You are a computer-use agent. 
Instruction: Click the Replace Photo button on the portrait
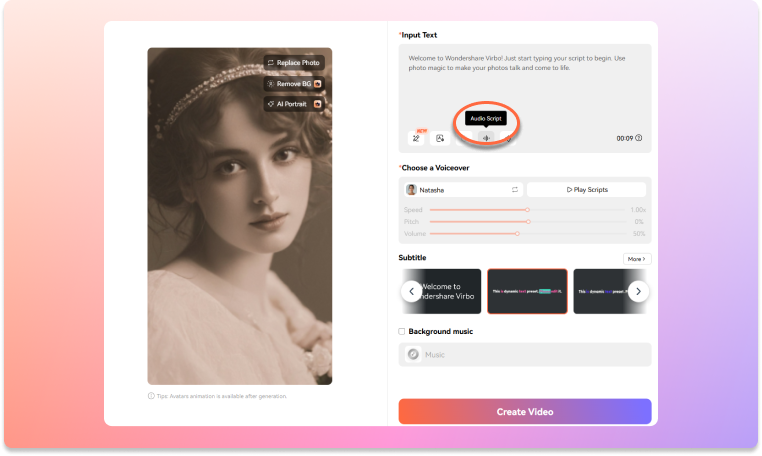click(x=294, y=63)
